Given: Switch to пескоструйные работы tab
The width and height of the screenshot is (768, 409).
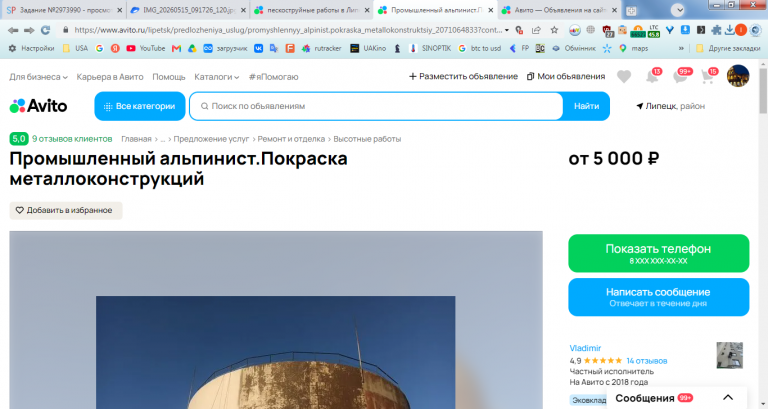Looking at the screenshot, I should pyautogui.click(x=312, y=10).
